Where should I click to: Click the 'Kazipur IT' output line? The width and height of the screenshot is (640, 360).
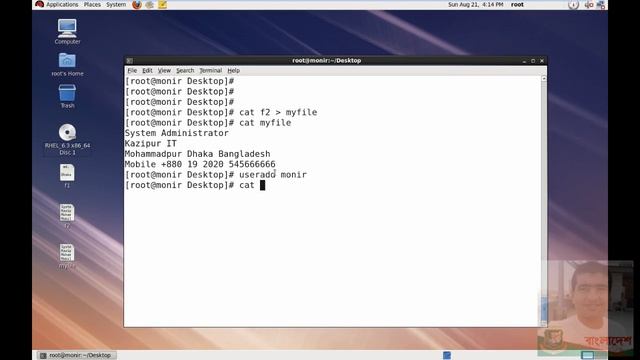coord(151,144)
